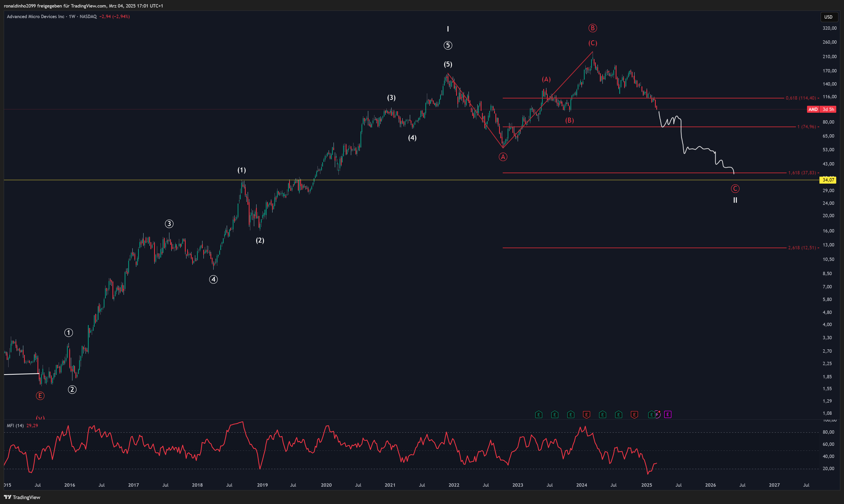This screenshot has width=844, height=504.
Task: Click the second red earnings marker
Action: [634, 414]
